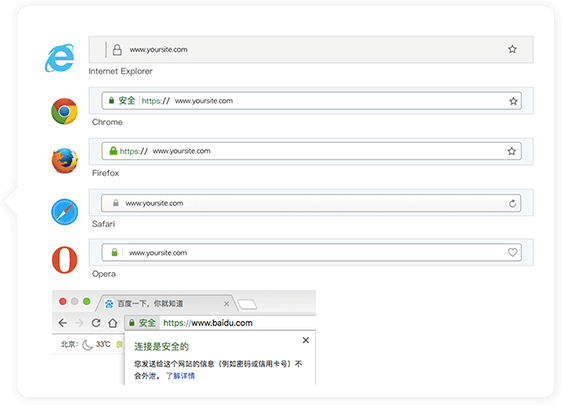Click the https://www.baidu.com address field
The height and width of the screenshot is (406, 562).
point(220,323)
